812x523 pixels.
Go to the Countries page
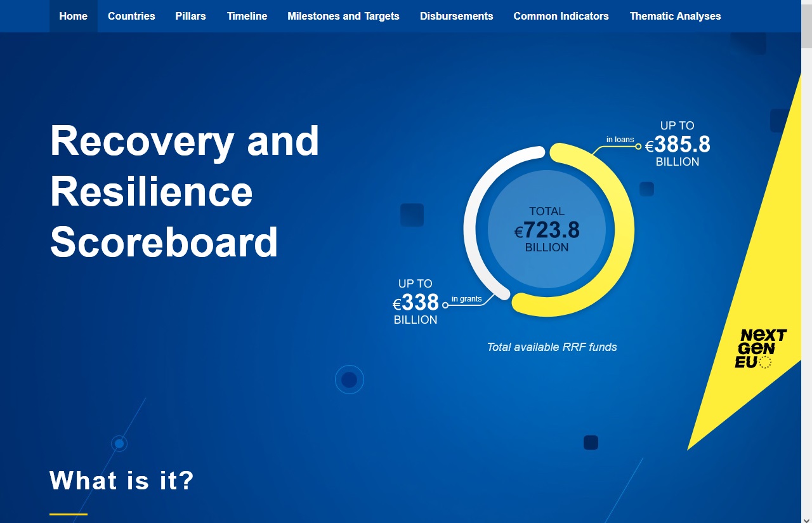pos(131,16)
